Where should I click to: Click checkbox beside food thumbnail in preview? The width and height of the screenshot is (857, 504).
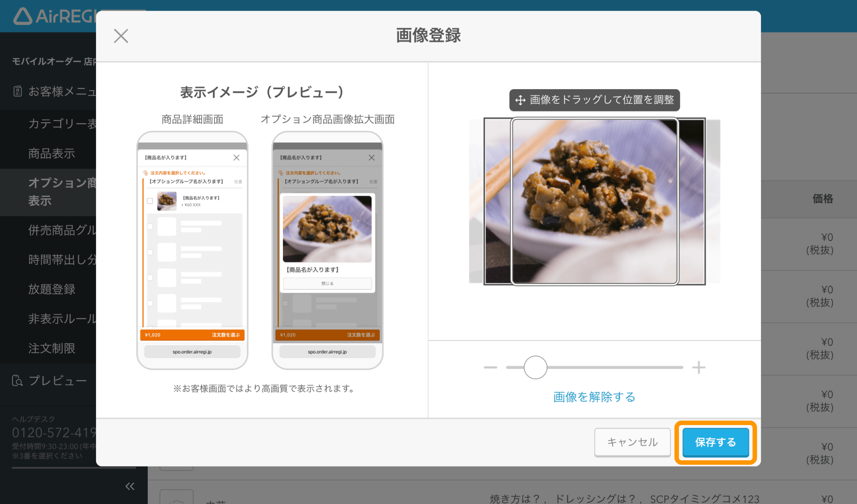[150, 201]
